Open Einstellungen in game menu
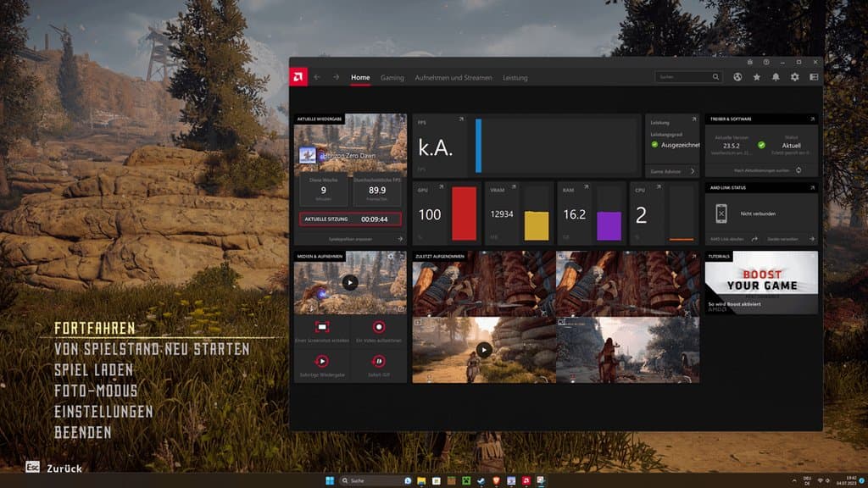 (103, 412)
